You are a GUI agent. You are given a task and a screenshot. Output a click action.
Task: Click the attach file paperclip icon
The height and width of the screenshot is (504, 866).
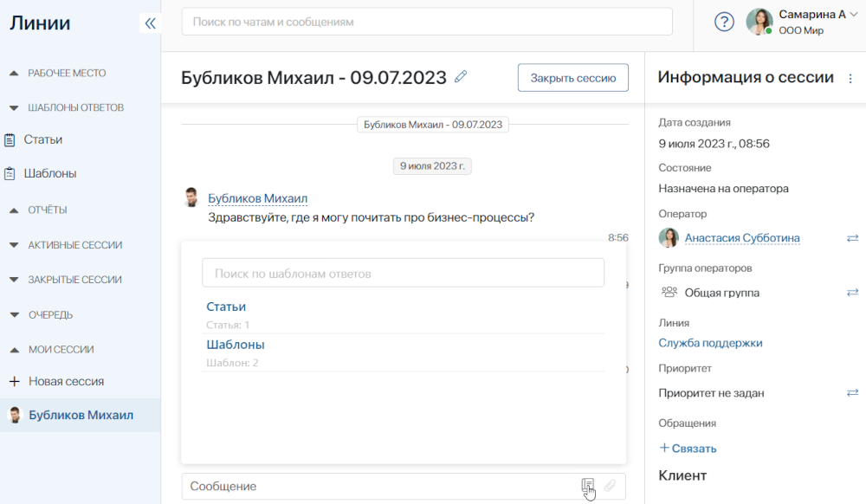pos(610,486)
